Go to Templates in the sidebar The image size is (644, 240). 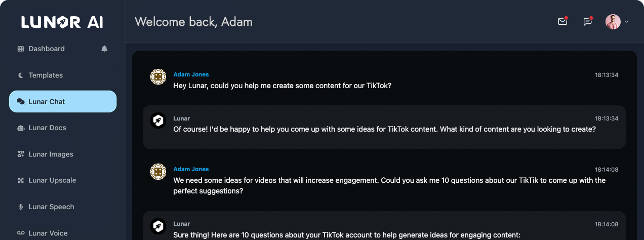[46, 75]
